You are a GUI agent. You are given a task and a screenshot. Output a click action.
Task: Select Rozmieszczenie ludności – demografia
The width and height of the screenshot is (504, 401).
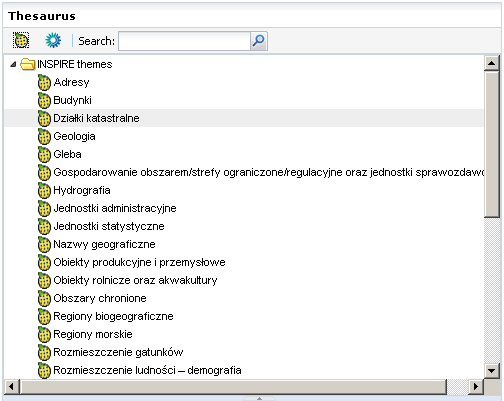(147, 370)
